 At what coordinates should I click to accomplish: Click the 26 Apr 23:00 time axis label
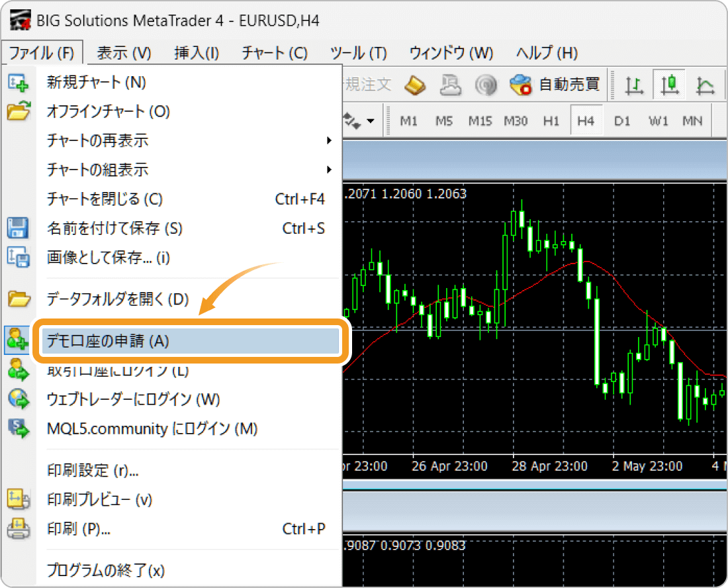[x=449, y=466]
